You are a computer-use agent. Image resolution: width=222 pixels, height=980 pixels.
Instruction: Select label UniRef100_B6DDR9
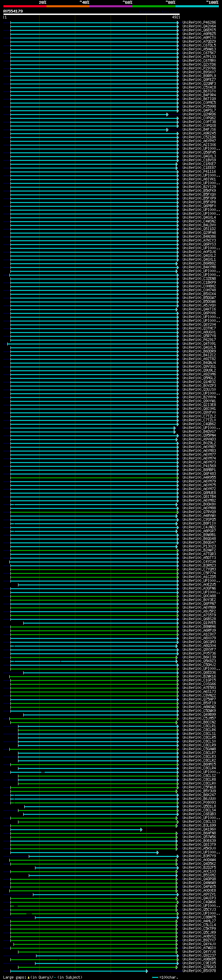[199, 351]
